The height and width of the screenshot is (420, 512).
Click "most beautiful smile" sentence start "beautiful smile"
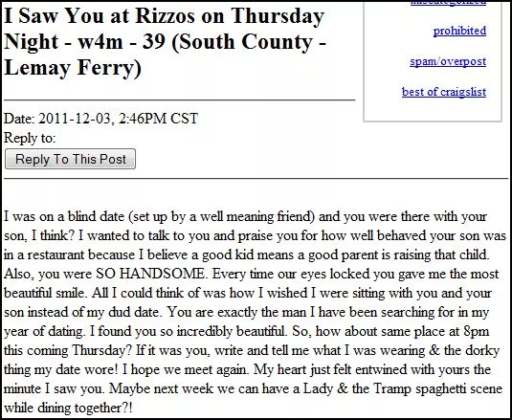click(45, 293)
